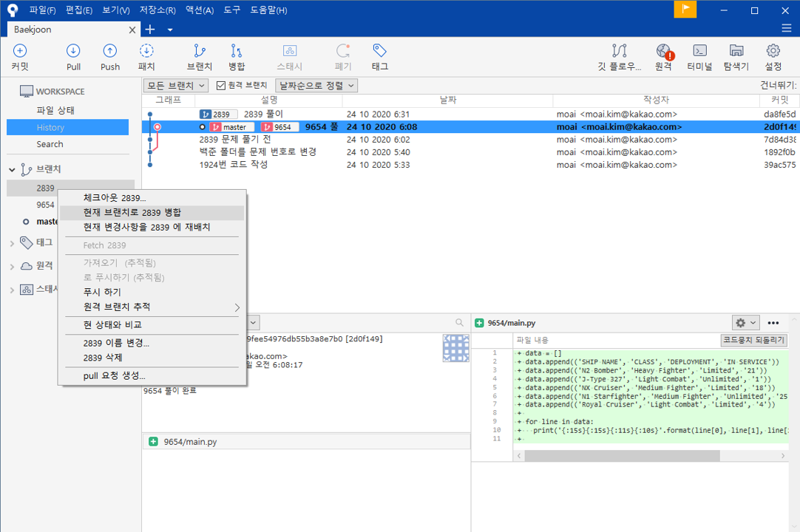The width and height of the screenshot is (800, 532).
Task: Open the 원격 브랜치 추적 submenu arrow
Action: point(237,307)
